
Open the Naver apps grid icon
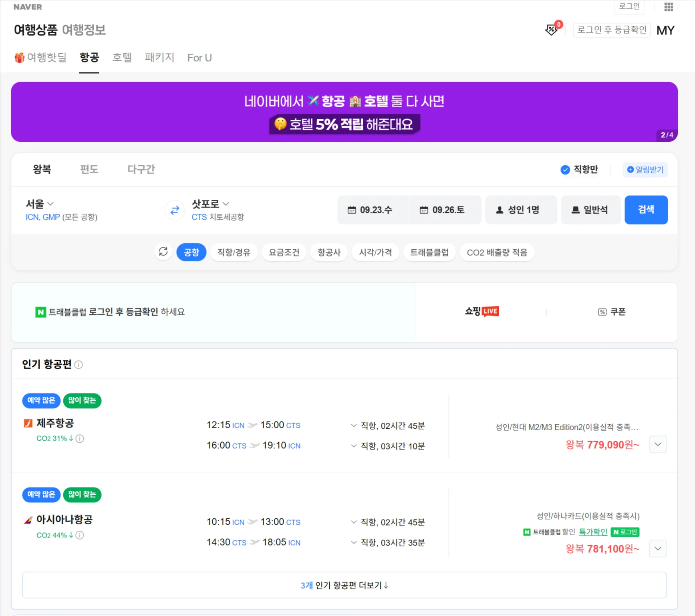point(669,7)
